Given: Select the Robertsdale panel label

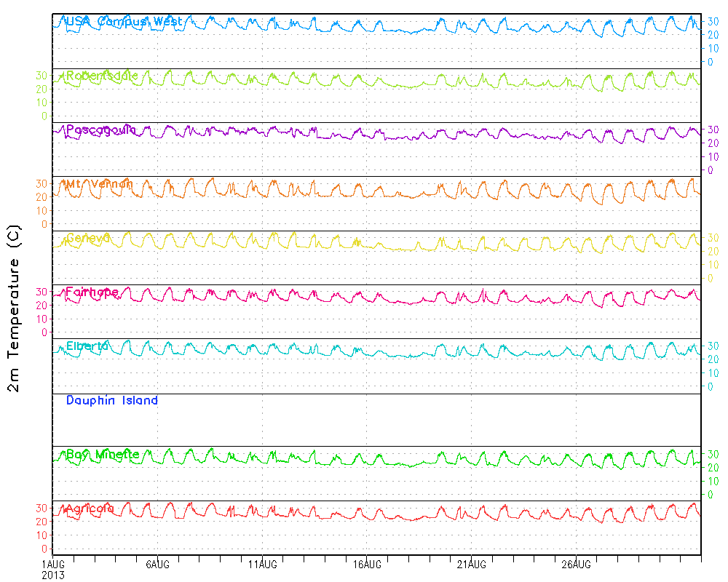Looking at the screenshot, I should [102, 76].
